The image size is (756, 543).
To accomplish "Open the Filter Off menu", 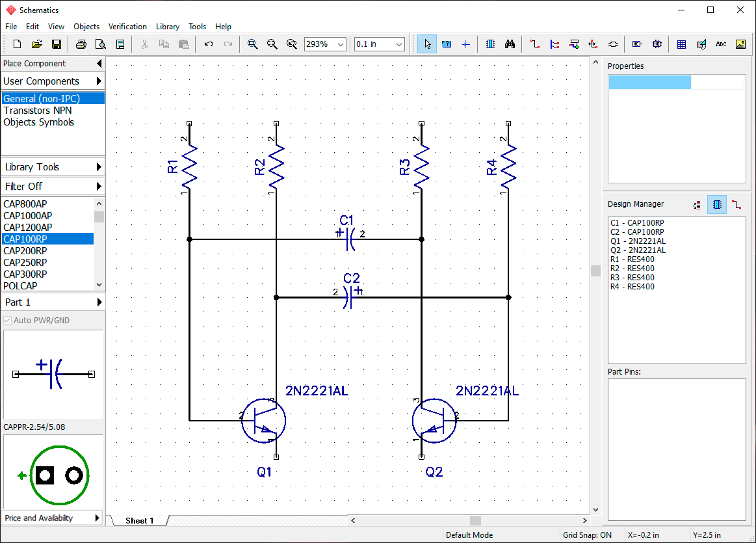I will [53, 186].
